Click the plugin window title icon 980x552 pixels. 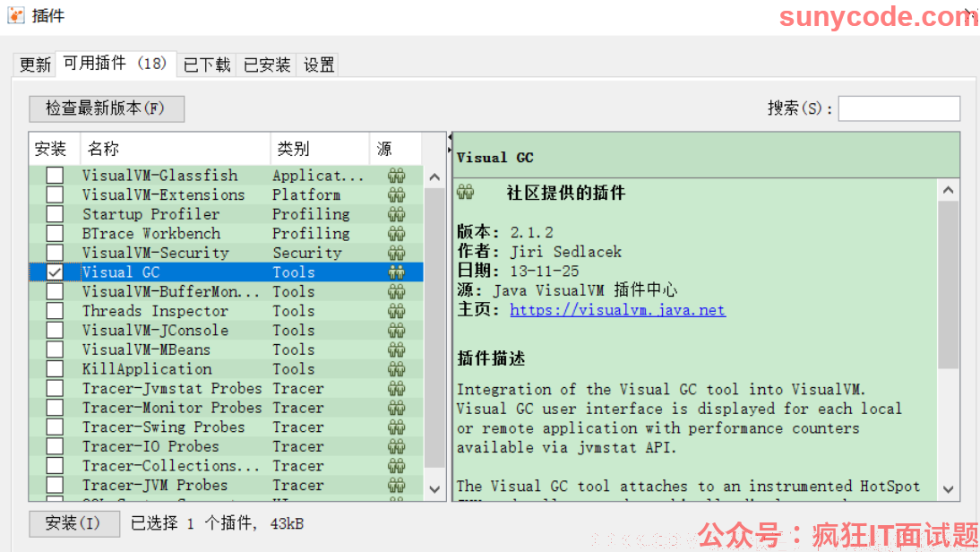coord(15,15)
